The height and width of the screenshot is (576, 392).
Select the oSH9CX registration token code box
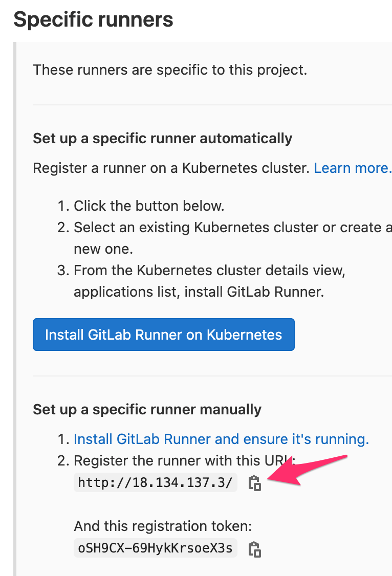coord(156,548)
